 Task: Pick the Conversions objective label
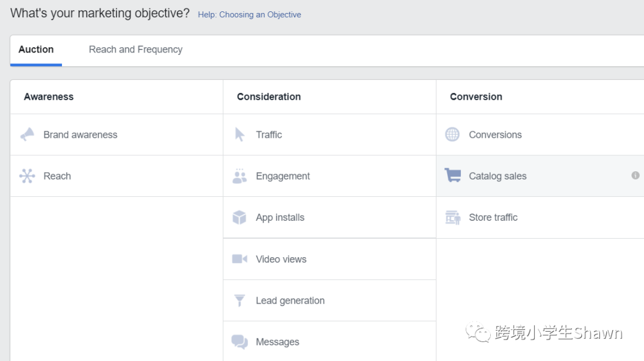[495, 135]
